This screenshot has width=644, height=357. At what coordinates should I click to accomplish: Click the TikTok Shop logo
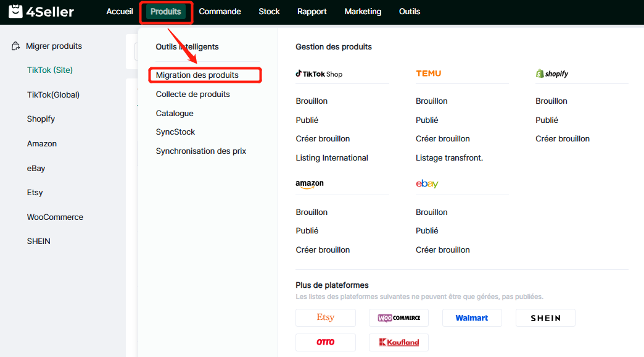tap(319, 74)
